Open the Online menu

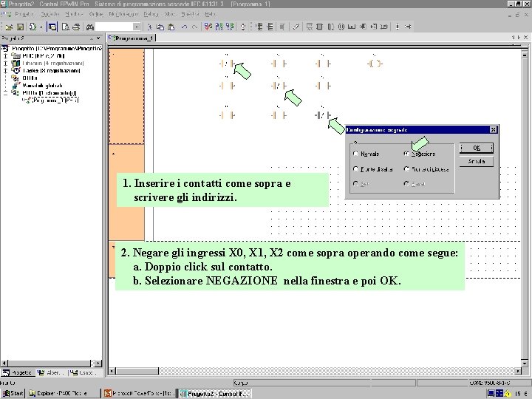96,14
